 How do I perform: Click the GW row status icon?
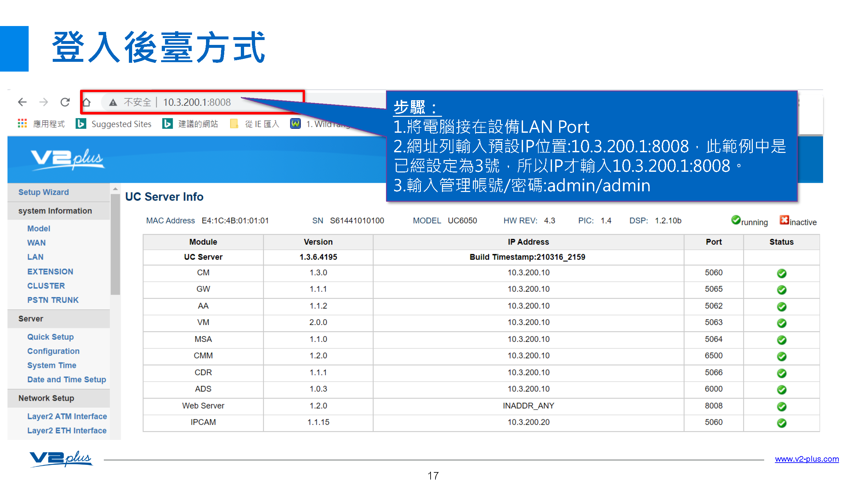pyautogui.click(x=782, y=290)
